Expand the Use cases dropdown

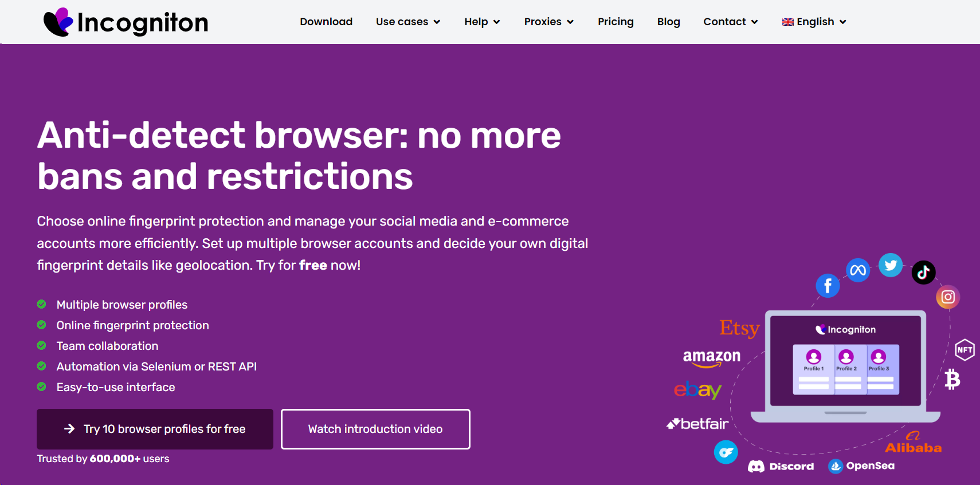408,22
